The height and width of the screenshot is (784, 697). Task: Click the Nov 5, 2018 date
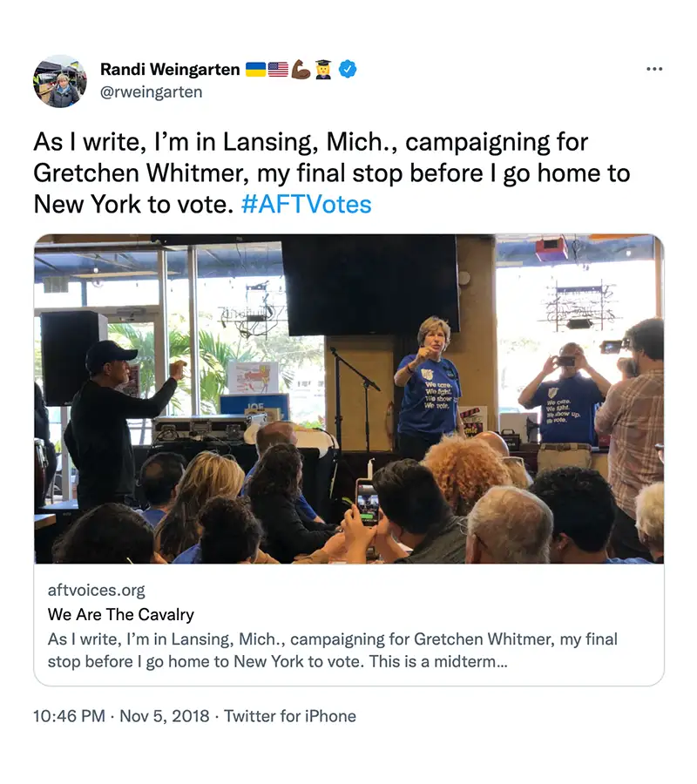165,716
